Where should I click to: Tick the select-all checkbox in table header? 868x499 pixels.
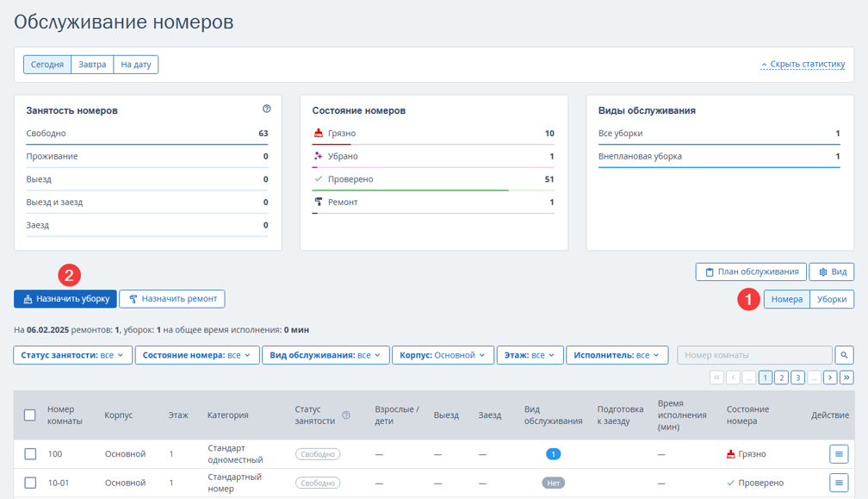tap(30, 415)
